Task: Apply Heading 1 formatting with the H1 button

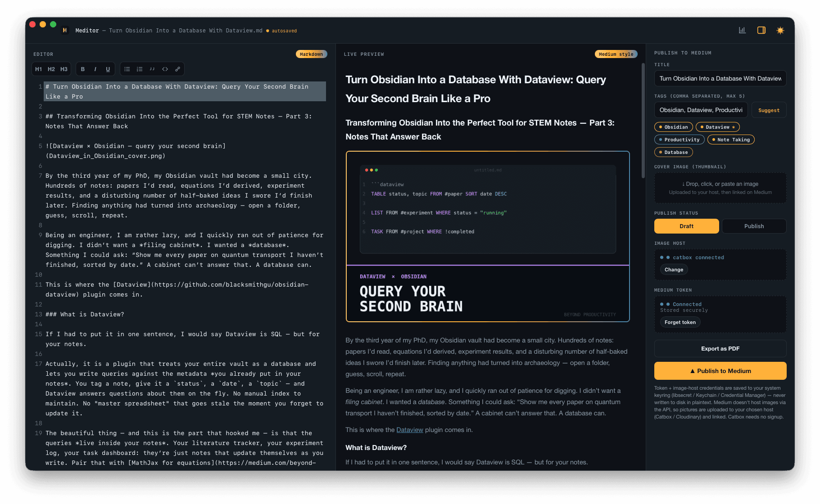Action: (x=39, y=69)
